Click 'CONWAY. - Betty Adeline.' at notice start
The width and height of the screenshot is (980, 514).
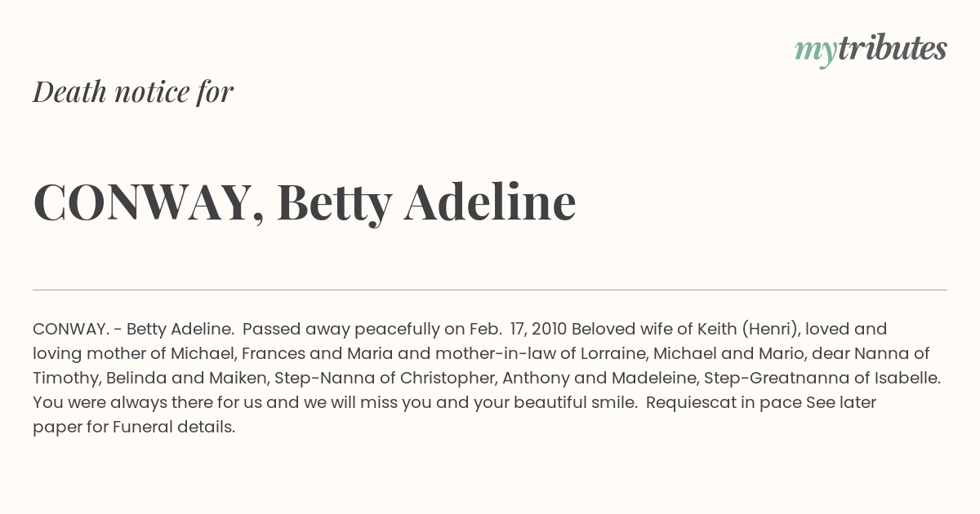[x=134, y=329]
